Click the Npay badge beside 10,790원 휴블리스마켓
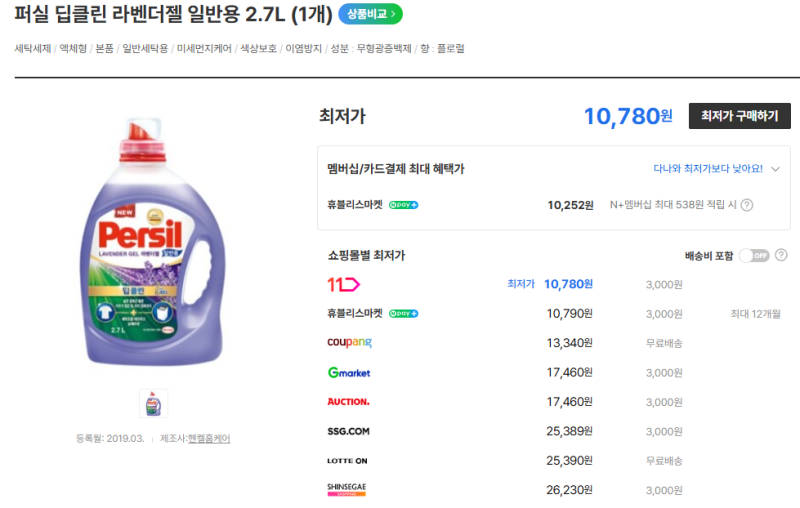This screenshot has height=508, width=800. (404, 314)
